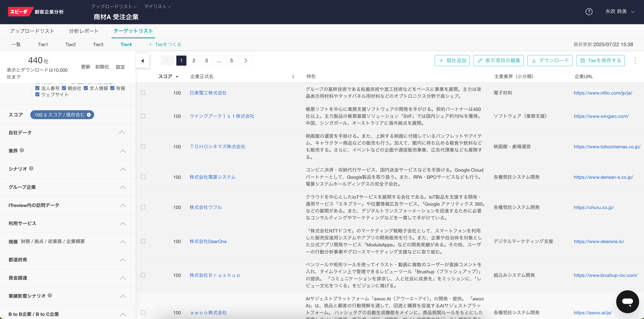Viewport: 644px width, 319px height.
Task: Open the 矢吹 鈴美 user dropdown
Action: (x=620, y=12)
